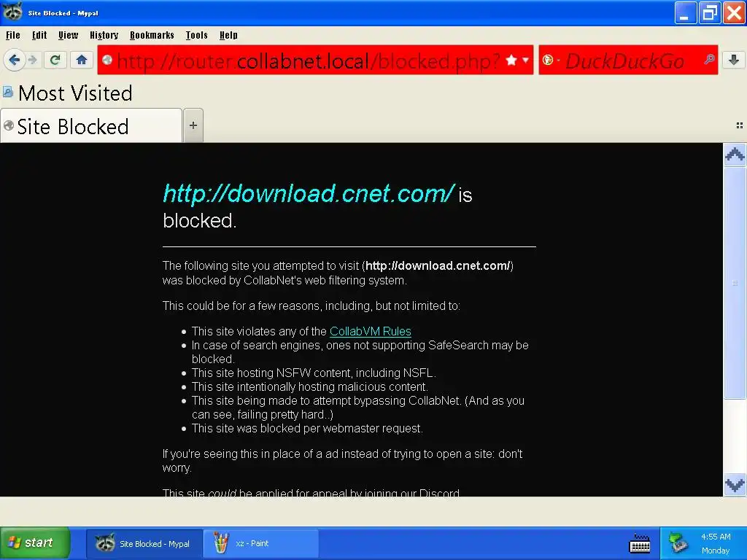Viewport: 747px width, 560px height.
Task: Open the View menu
Action: (x=68, y=35)
